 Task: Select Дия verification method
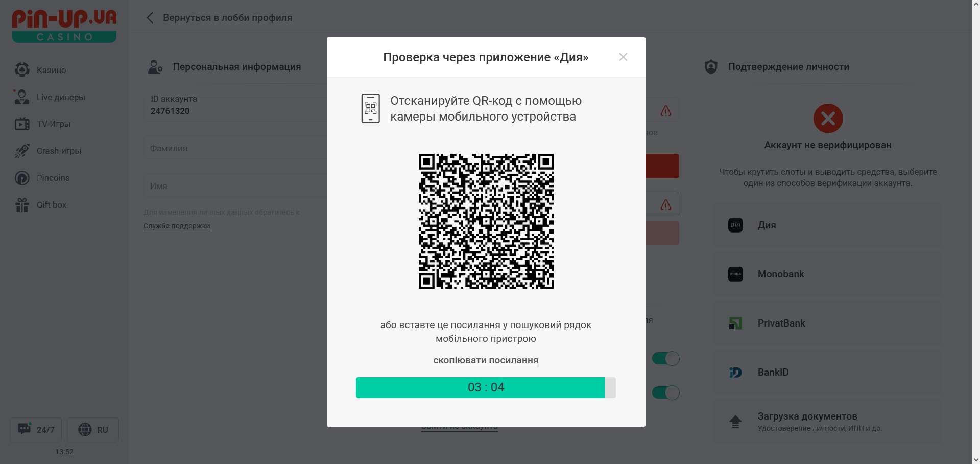[x=827, y=225]
